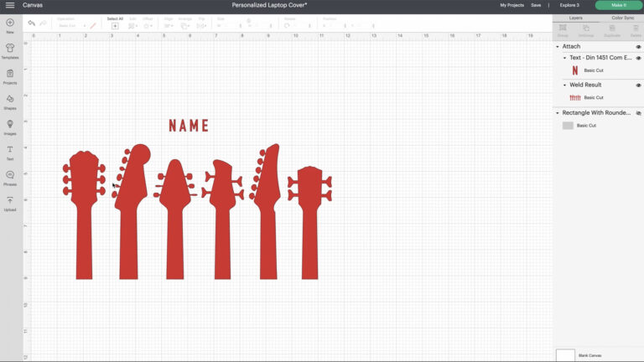Click the Undo arrow
The height and width of the screenshot is (362, 644).
point(31,23)
